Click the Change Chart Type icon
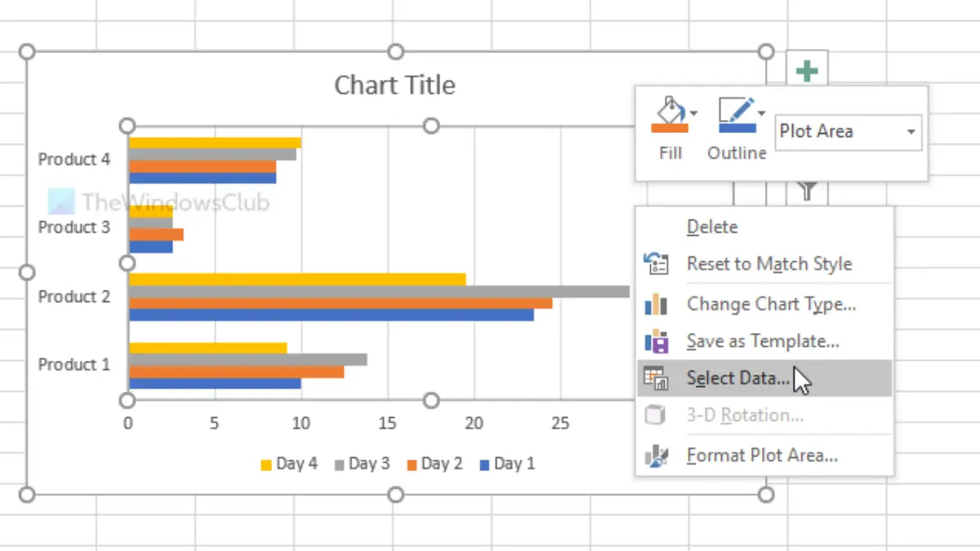The height and width of the screenshot is (551, 980). click(656, 304)
